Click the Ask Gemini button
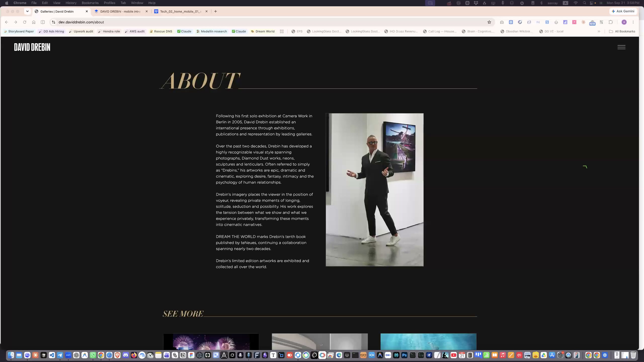This screenshot has width=644, height=362. (623, 11)
